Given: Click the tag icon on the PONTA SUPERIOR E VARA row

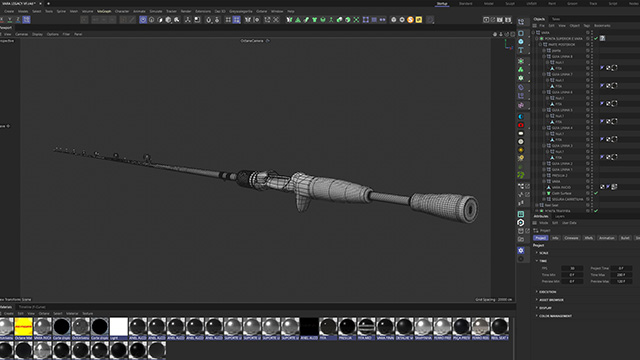Looking at the screenshot, I should tap(602, 38).
